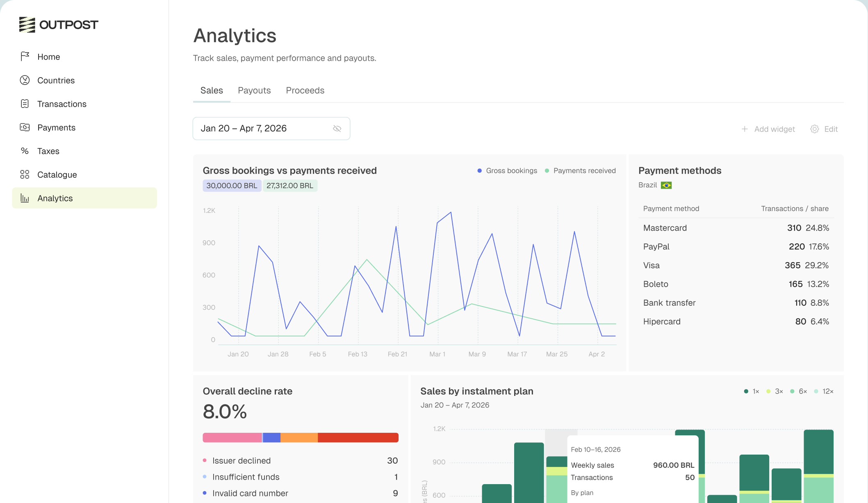Toggle Gross bookings legend series

tap(507, 171)
